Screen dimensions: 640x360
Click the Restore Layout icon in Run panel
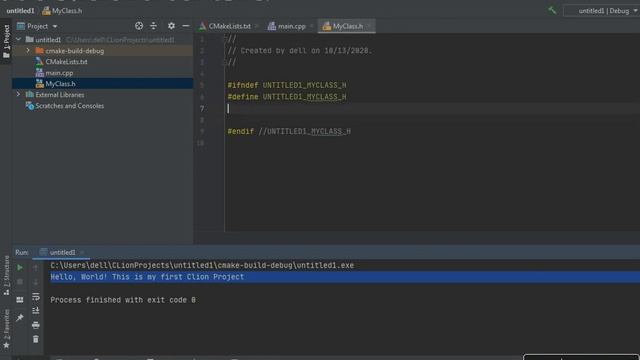coord(20,300)
